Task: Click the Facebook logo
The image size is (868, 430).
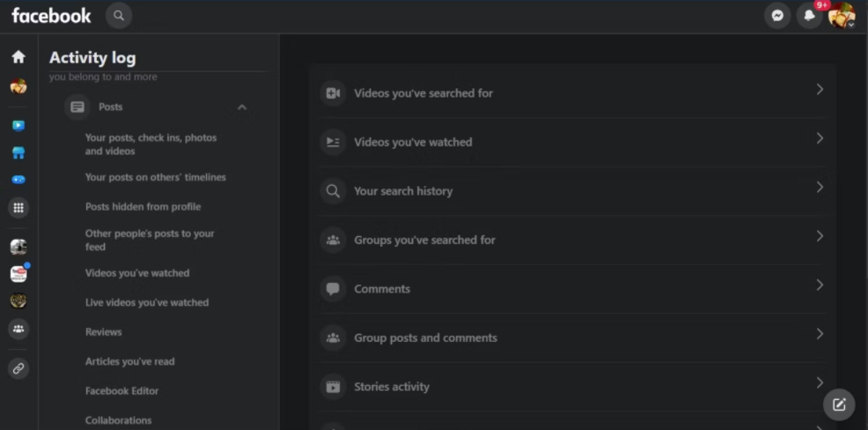Action: (51, 15)
